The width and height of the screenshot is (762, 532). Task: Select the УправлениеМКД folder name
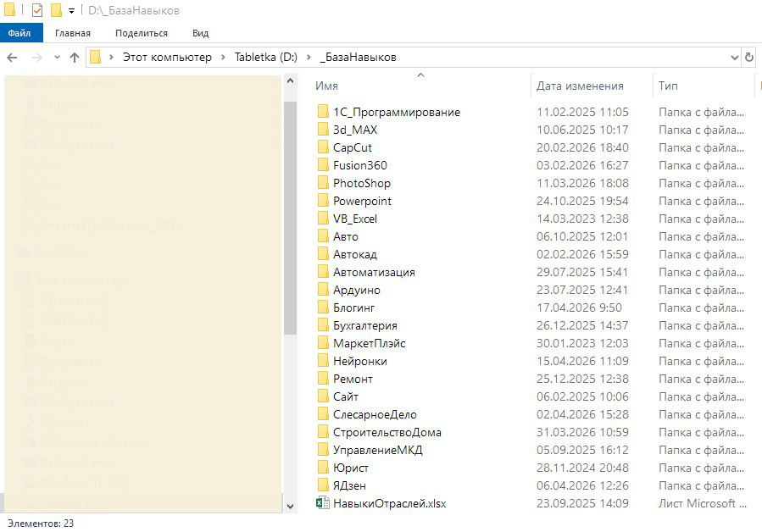(377, 451)
